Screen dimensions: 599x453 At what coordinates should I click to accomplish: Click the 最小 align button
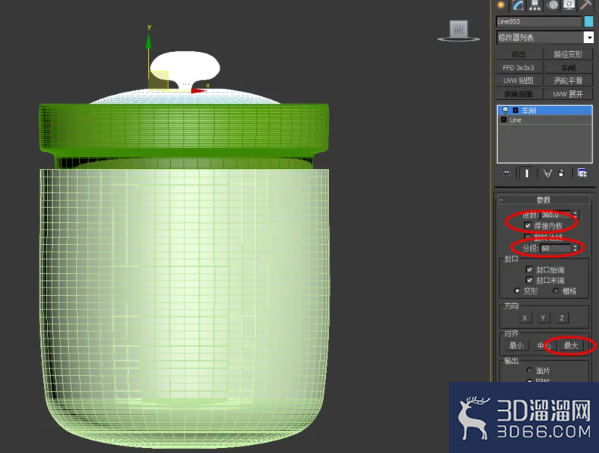[516, 345]
